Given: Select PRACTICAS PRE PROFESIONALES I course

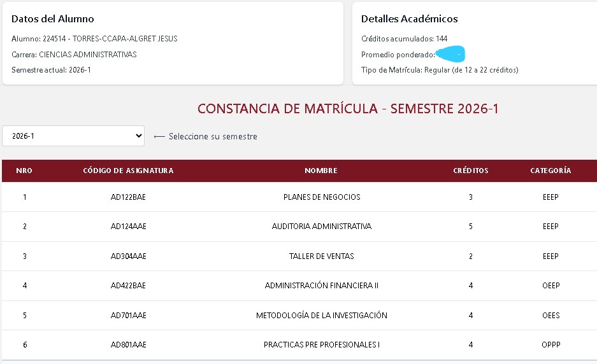Looking at the screenshot, I should click(322, 345).
